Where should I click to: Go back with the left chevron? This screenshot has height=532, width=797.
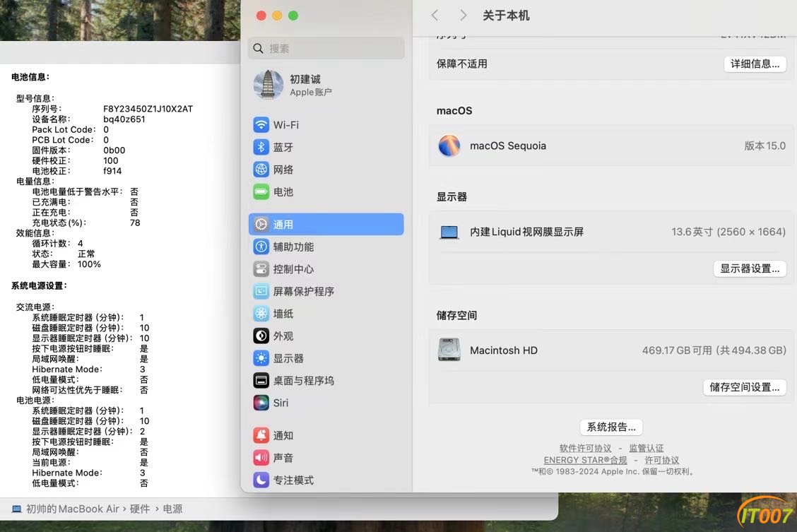click(435, 16)
